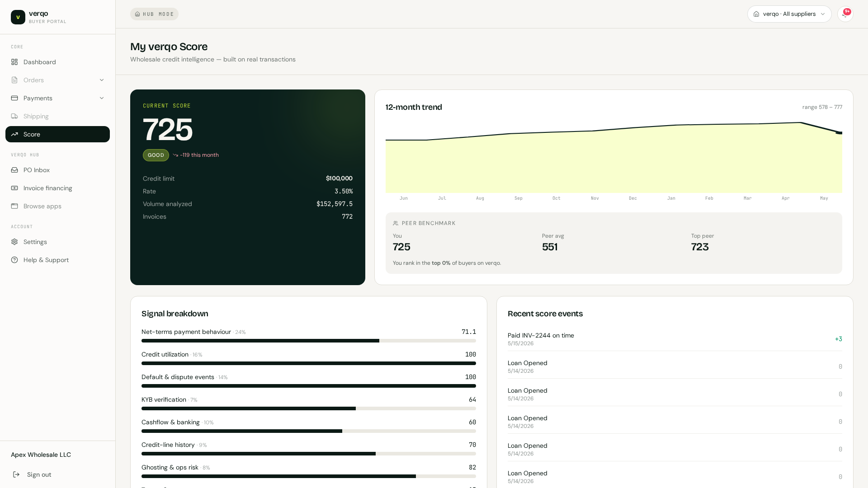This screenshot has width=868, height=488.
Task: Click the Score trend icon
Action: (14, 134)
